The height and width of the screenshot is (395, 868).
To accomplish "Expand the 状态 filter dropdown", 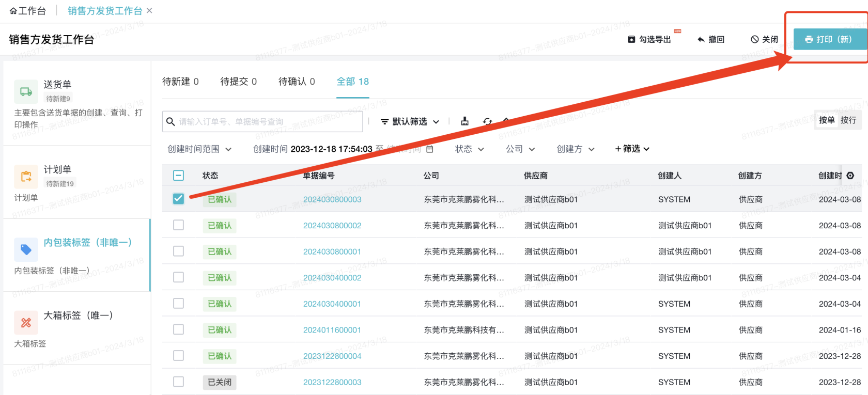I will pyautogui.click(x=469, y=149).
